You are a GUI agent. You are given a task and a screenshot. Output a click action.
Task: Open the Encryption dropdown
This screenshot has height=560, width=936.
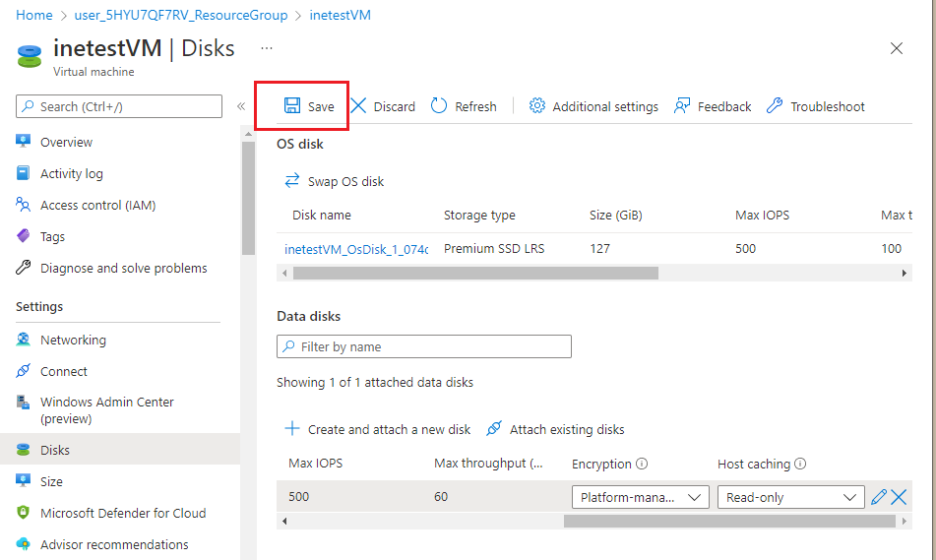640,497
